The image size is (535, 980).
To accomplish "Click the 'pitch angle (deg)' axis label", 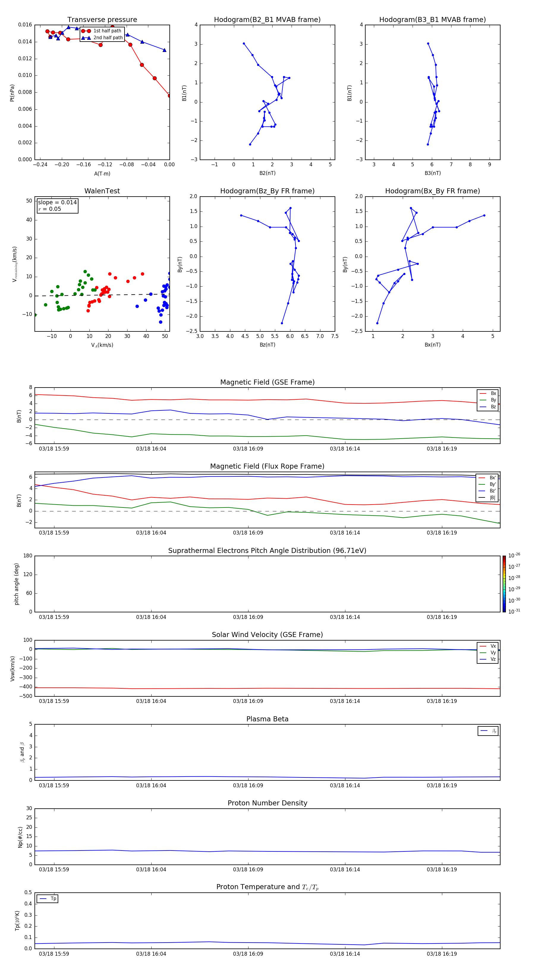I will point(16,584).
